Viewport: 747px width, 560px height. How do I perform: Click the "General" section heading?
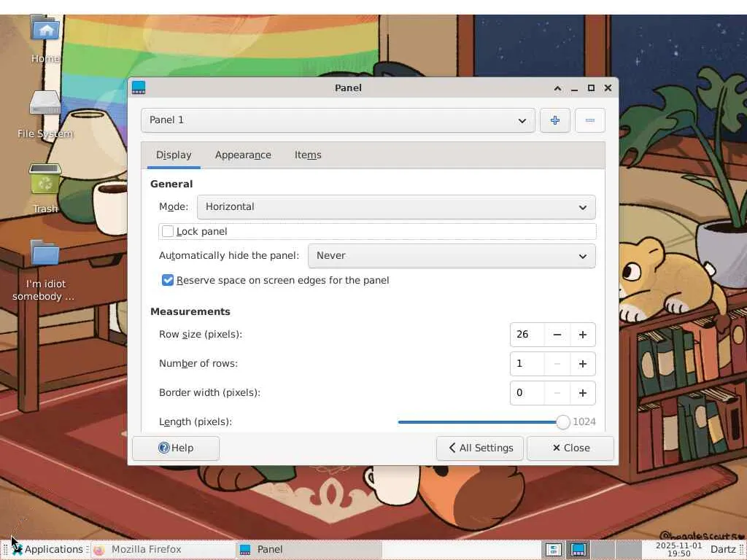pyautogui.click(x=171, y=184)
